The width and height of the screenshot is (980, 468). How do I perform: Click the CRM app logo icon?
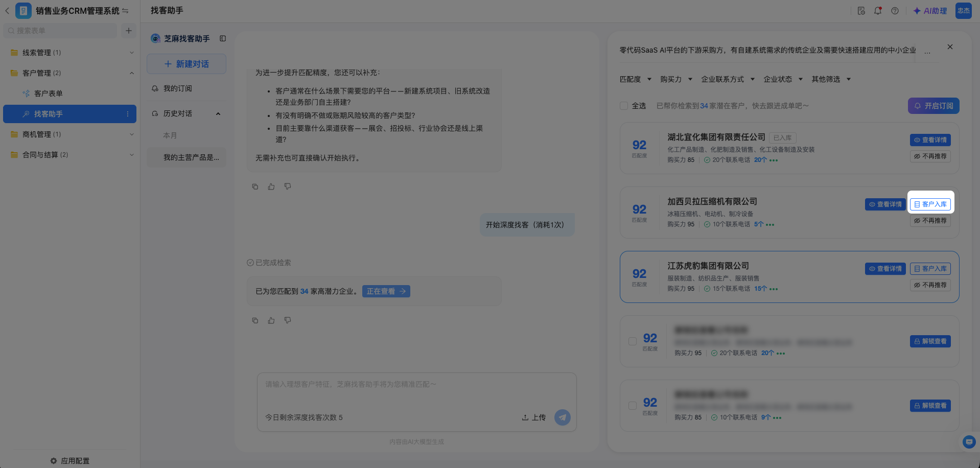pyautogui.click(x=24, y=11)
